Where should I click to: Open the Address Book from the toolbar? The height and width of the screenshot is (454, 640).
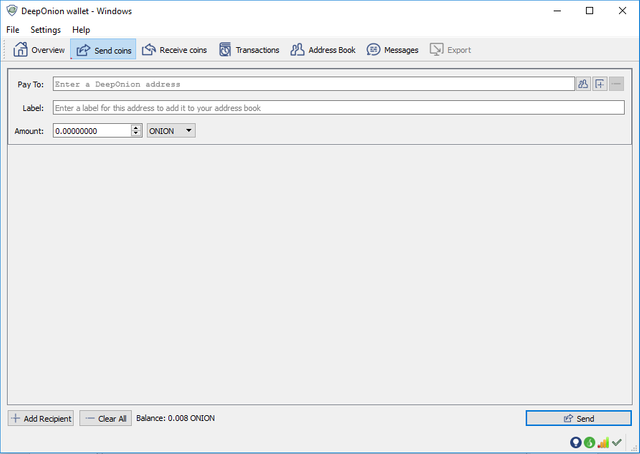point(323,50)
